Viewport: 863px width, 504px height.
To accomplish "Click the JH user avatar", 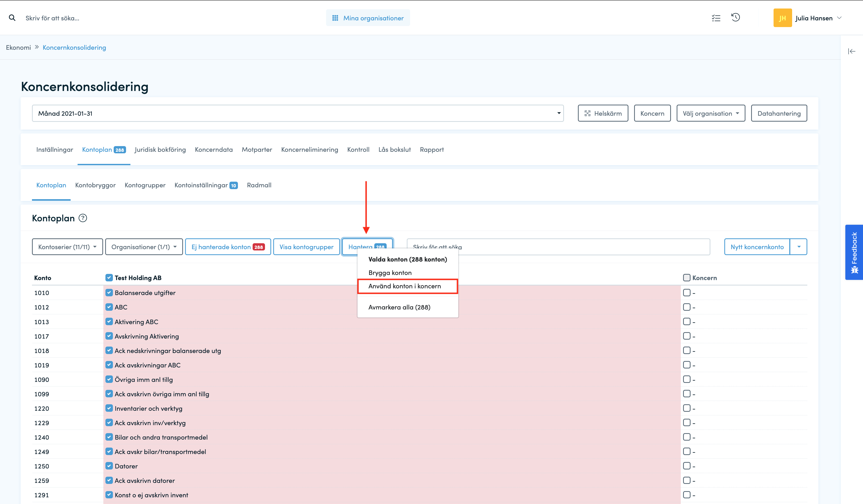I will (x=783, y=18).
